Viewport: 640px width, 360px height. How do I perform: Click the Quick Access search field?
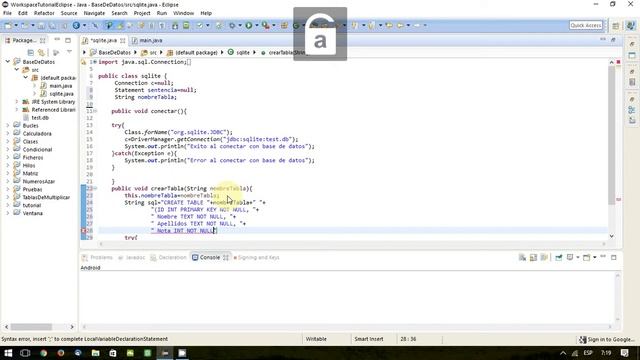(x=586, y=25)
